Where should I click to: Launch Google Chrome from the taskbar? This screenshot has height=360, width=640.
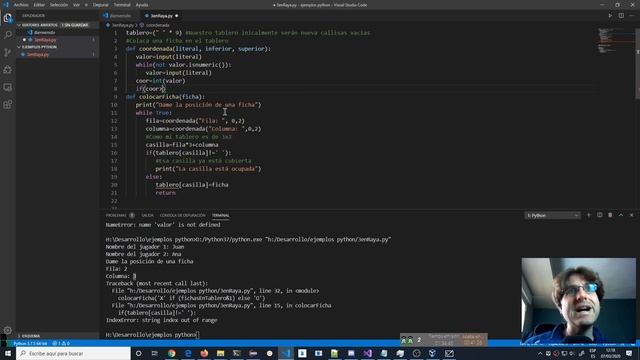coord(171,353)
